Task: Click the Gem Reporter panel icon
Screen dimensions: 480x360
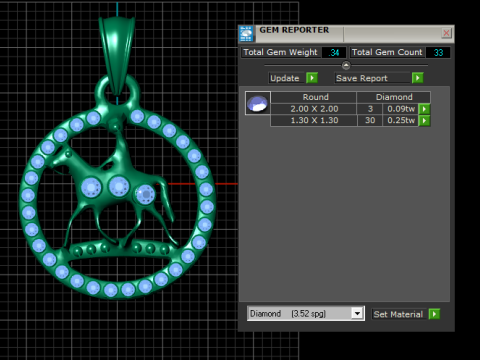Action: click(x=246, y=34)
